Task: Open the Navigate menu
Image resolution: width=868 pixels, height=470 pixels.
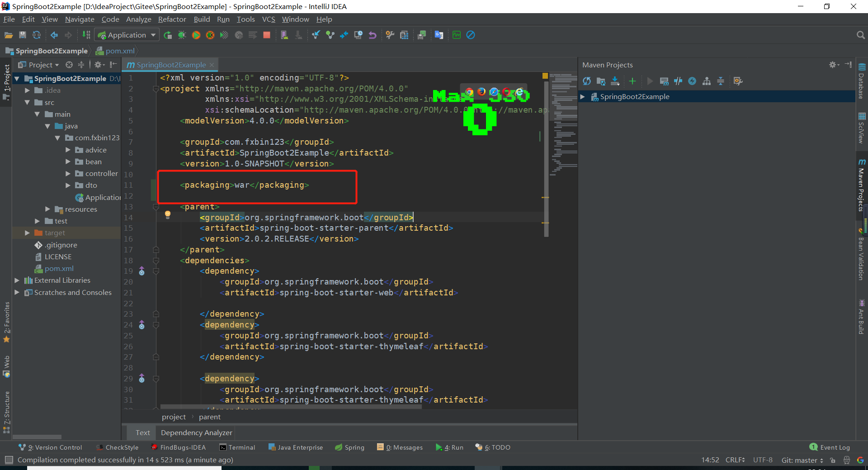Action: click(80, 19)
